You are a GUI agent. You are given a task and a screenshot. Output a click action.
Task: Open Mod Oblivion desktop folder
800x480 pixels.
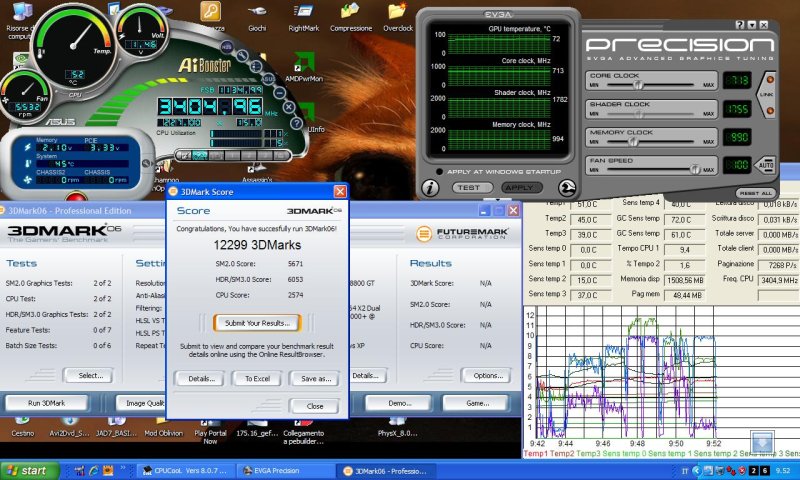pos(163,427)
